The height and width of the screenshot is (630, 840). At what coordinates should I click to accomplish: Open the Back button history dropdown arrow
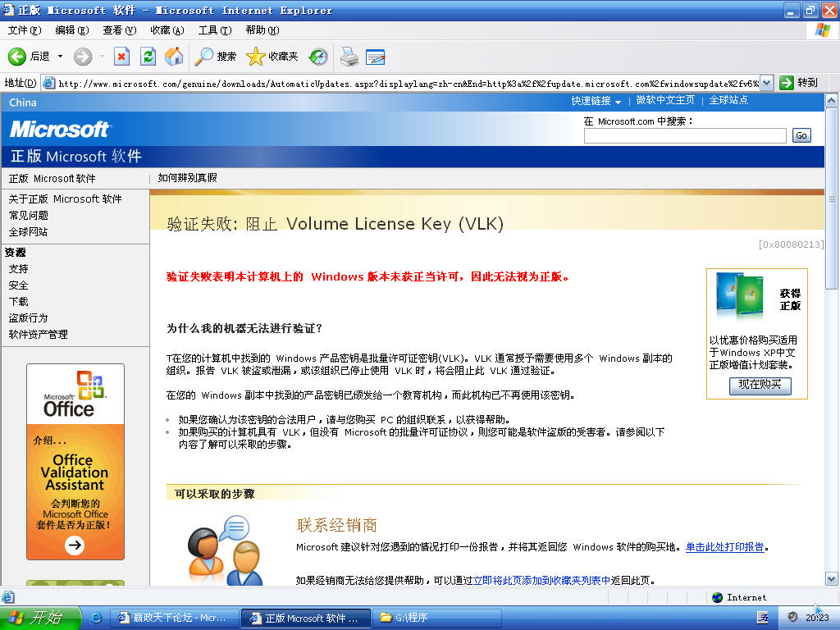pyautogui.click(x=60, y=57)
